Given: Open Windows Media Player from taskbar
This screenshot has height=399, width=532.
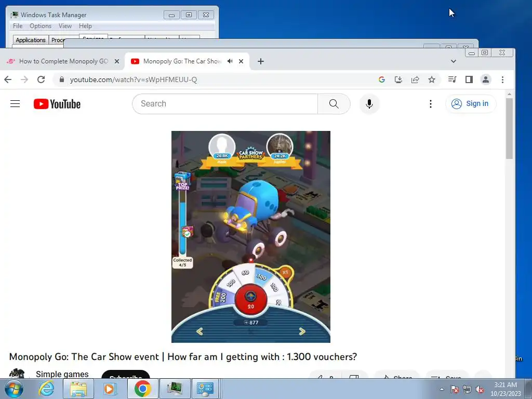Looking at the screenshot, I should (x=110, y=389).
